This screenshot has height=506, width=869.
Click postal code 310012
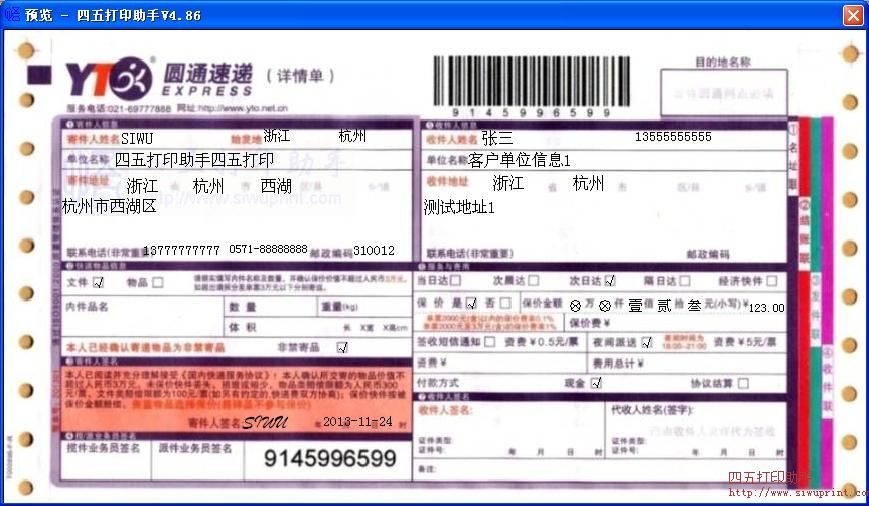(x=374, y=251)
